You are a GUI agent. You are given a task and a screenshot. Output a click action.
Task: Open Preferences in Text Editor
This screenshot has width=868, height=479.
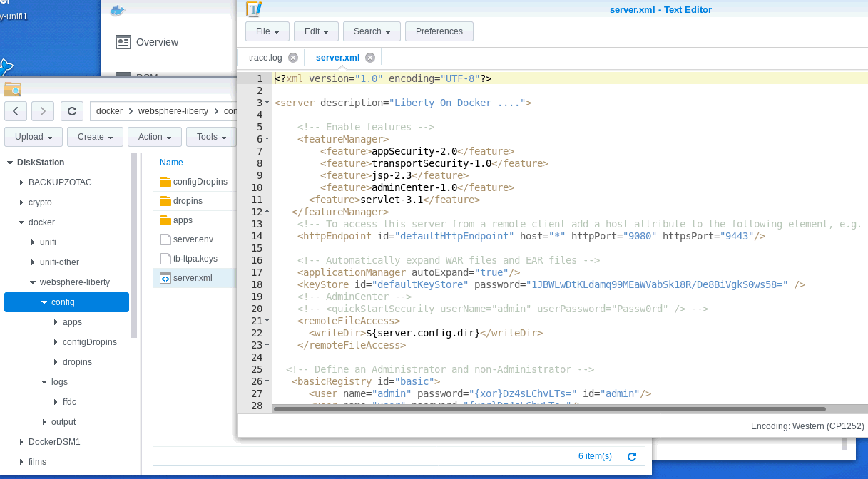(439, 31)
